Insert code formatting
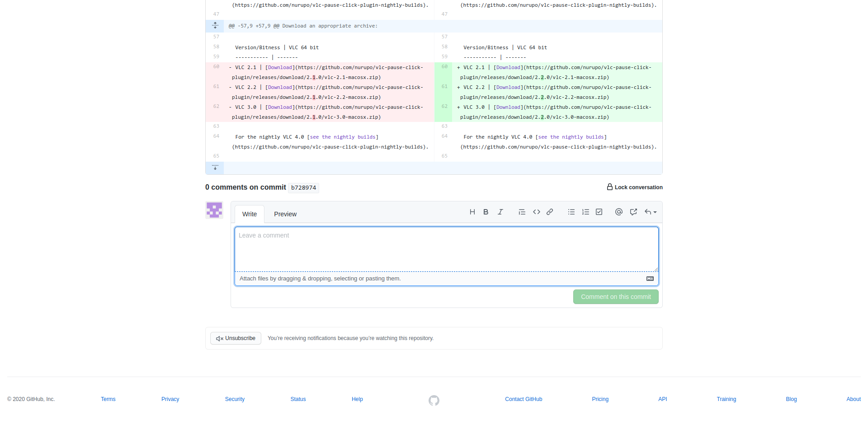This screenshot has width=868, height=429. [x=536, y=212]
